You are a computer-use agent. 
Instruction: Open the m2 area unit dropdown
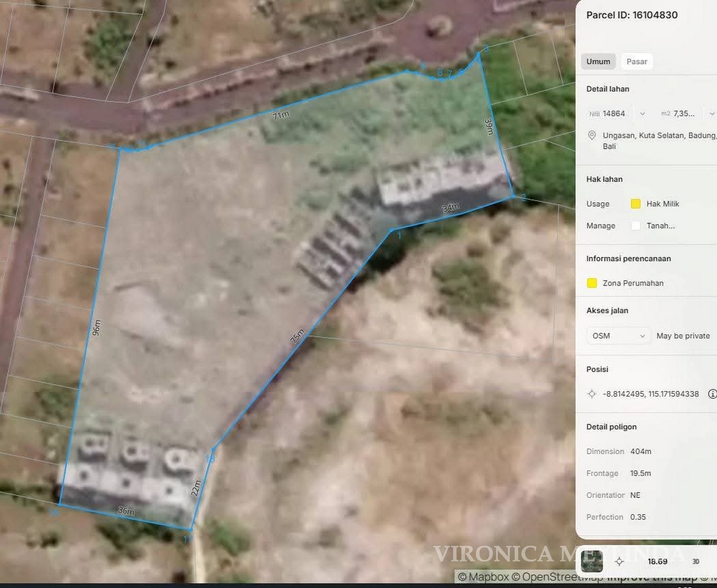tap(712, 114)
